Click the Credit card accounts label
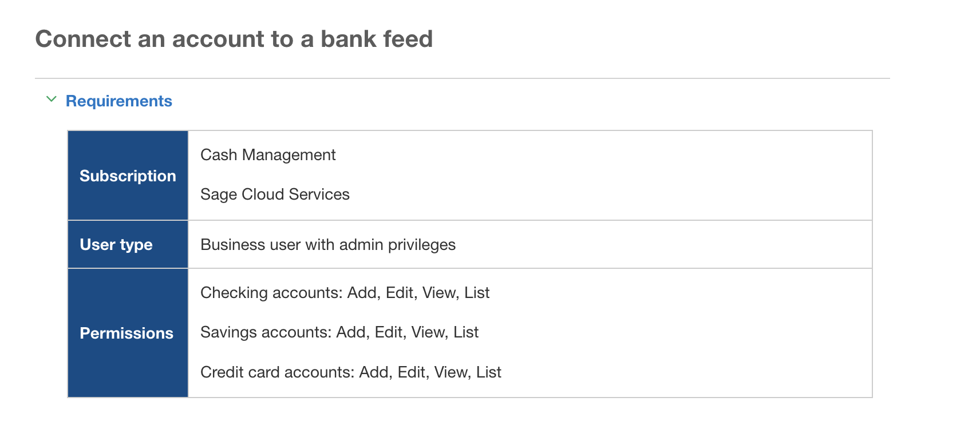Image resolution: width=980 pixels, height=437 pixels. click(277, 372)
